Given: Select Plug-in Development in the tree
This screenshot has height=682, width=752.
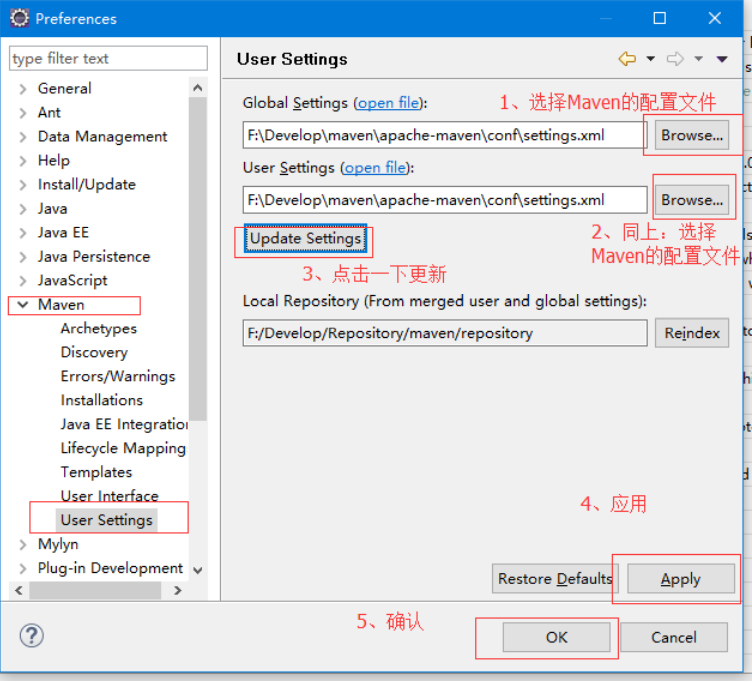Looking at the screenshot, I should coord(110,568).
